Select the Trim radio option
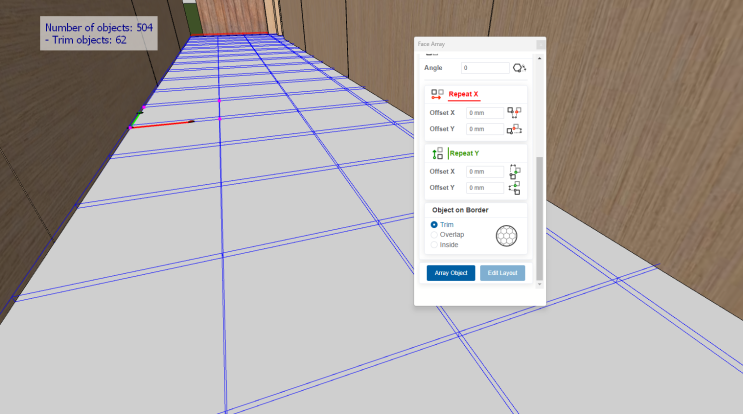Screen dimensions: 743x414 [x=434, y=225]
